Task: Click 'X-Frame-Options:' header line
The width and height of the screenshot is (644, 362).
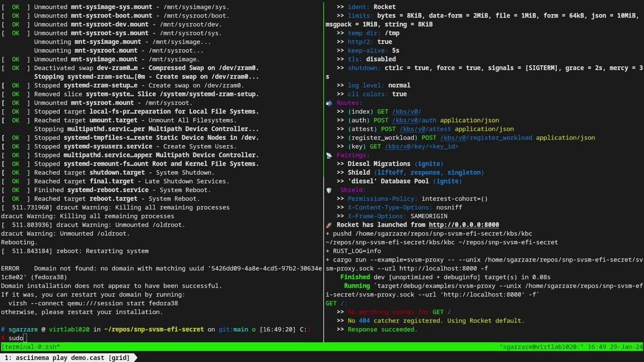Action: point(391,216)
